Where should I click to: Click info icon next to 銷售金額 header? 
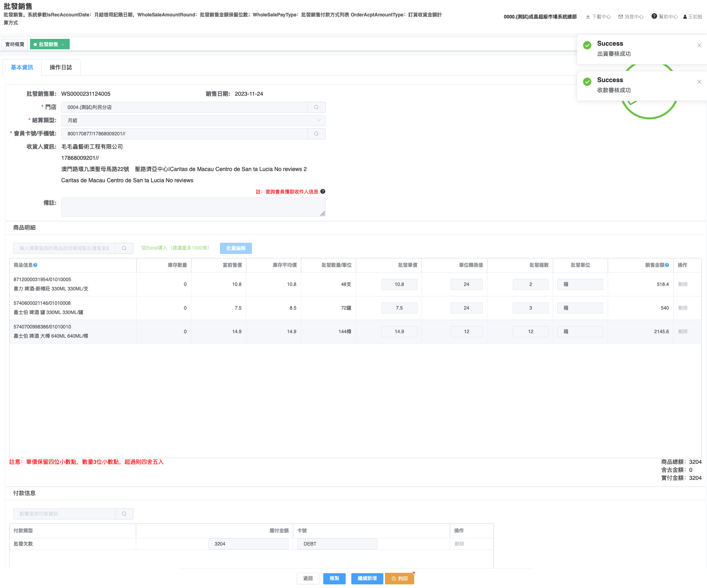tap(667, 265)
